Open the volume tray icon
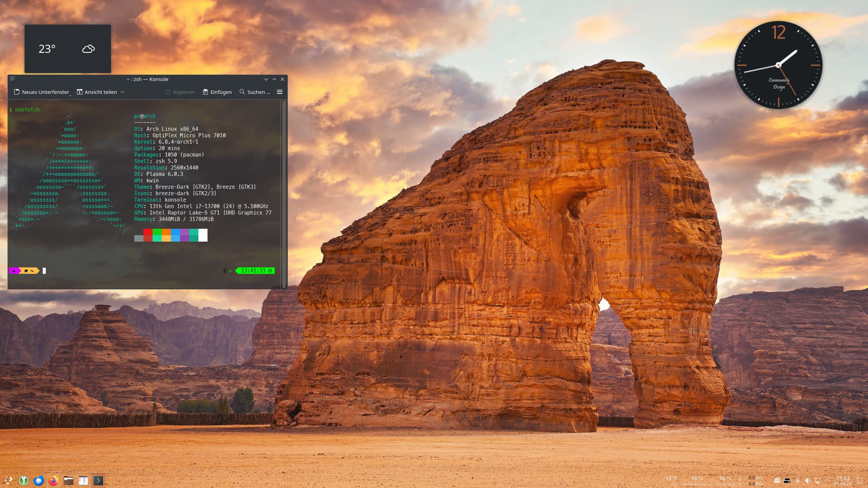 click(807, 481)
